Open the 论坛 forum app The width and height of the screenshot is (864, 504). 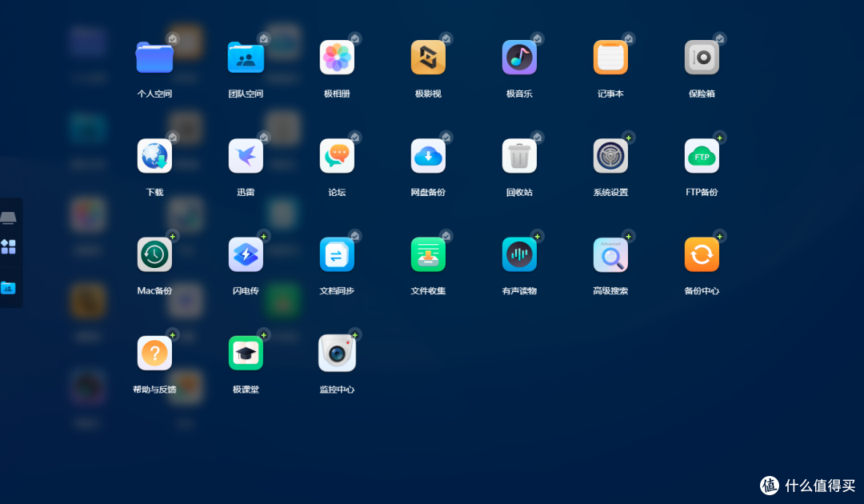(337, 156)
